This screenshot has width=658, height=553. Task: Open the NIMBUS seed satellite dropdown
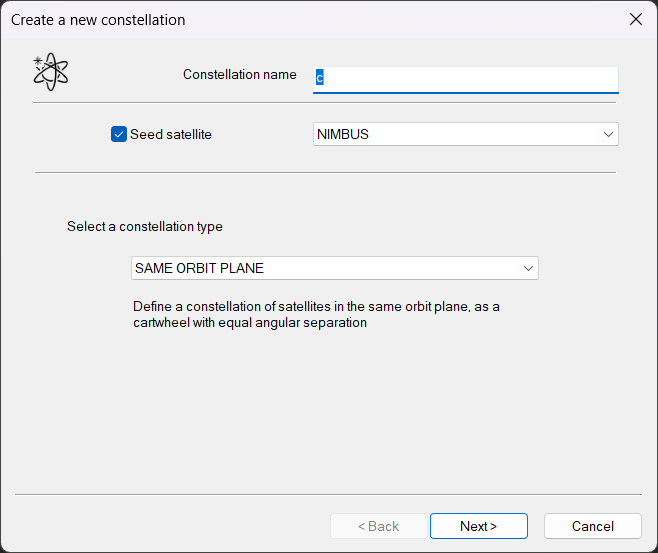pos(465,134)
